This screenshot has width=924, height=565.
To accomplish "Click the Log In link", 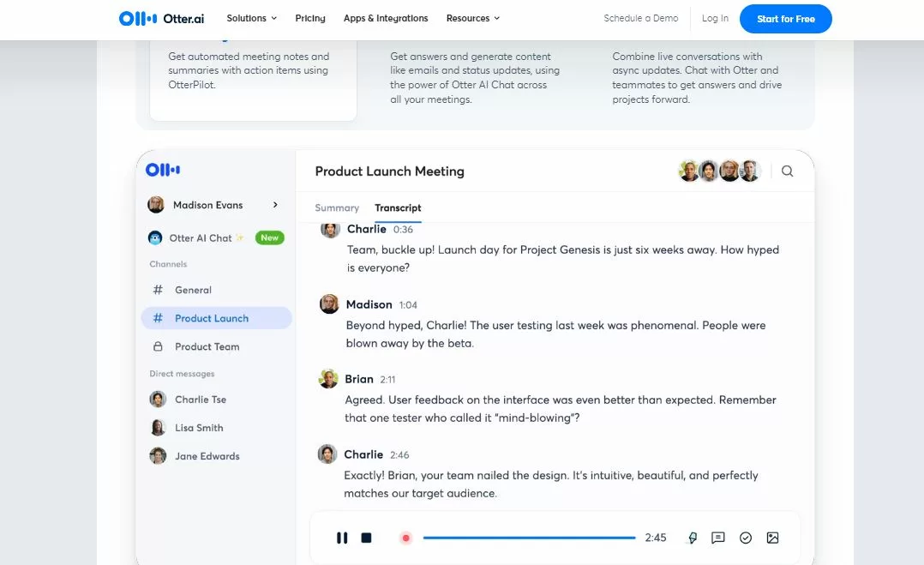I will click(715, 18).
